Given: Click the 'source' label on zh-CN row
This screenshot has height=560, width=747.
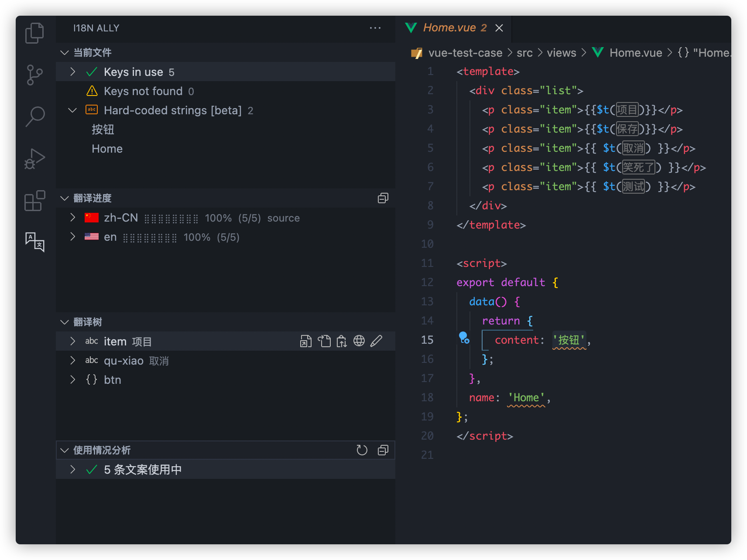Looking at the screenshot, I should 284,218.
